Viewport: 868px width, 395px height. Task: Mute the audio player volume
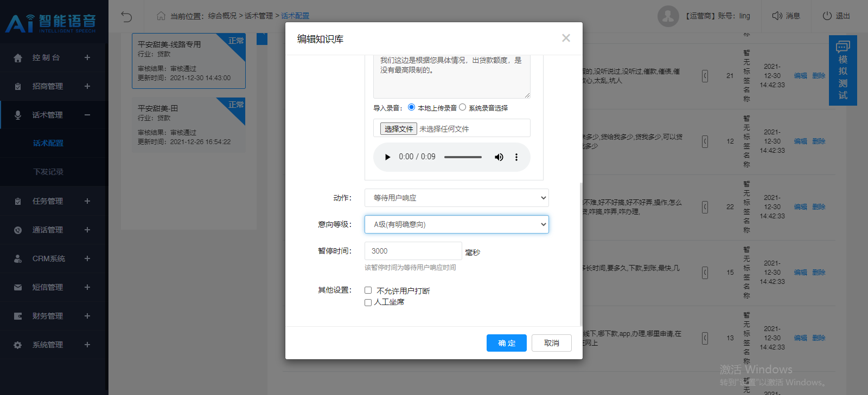499,157
